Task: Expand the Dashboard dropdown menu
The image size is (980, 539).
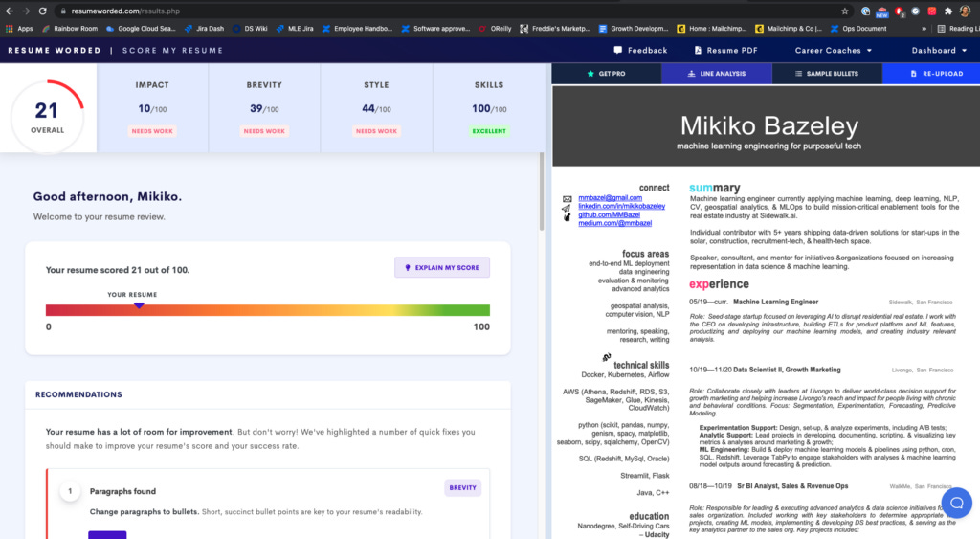Action: (x=939, y=50)
